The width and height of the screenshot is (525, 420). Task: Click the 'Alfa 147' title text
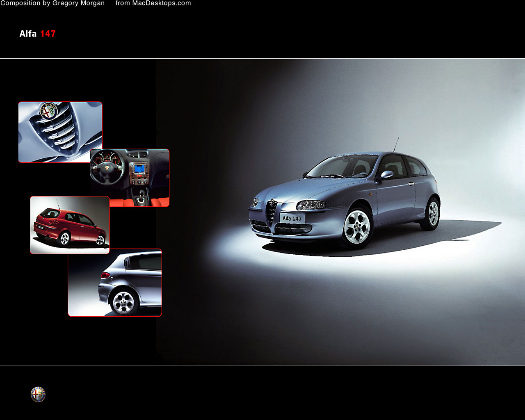[37, 34]
